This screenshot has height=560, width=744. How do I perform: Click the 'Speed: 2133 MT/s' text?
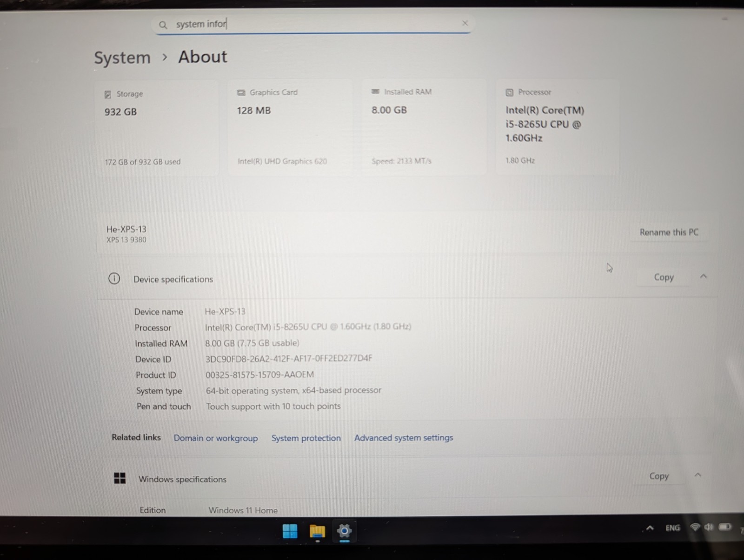point(402,161)
